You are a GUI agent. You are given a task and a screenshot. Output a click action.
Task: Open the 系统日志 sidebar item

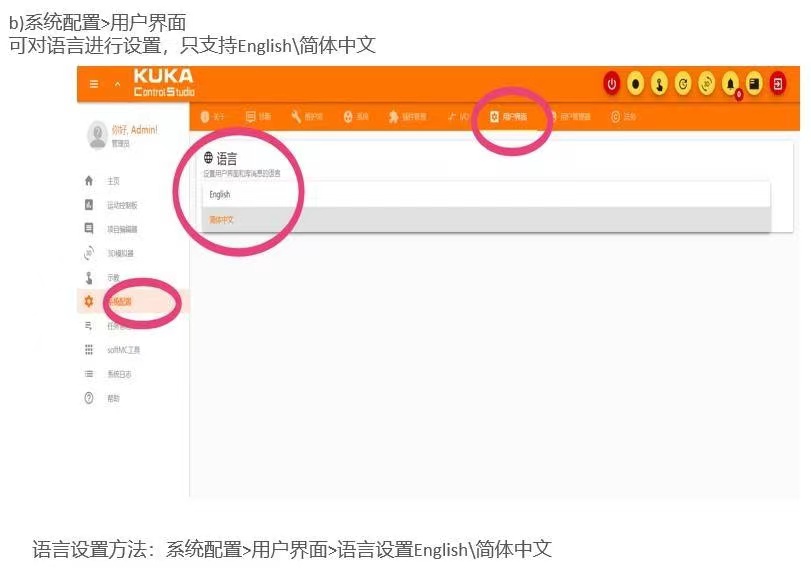(109, 373)
